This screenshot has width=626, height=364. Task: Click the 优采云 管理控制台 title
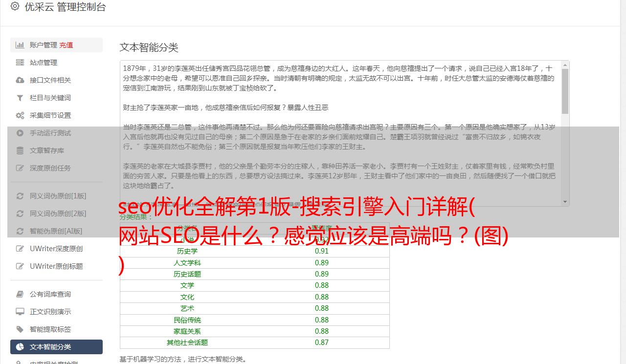pos(65,7)
